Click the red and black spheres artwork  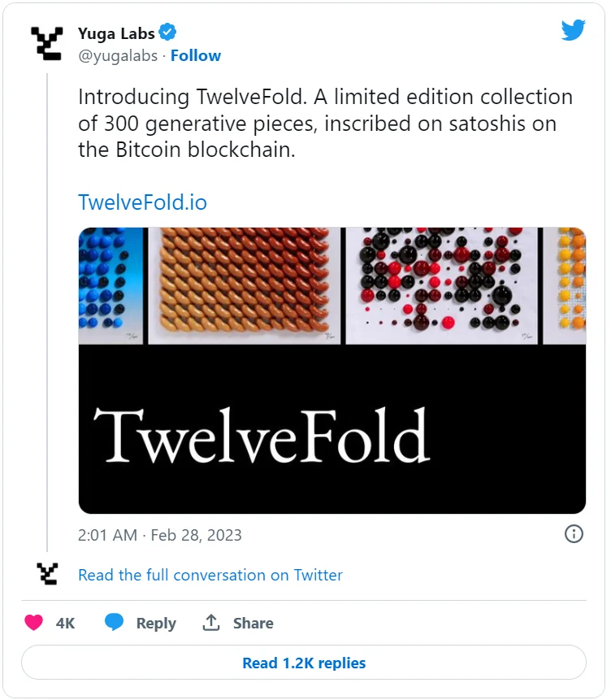[x=438, y=285]
